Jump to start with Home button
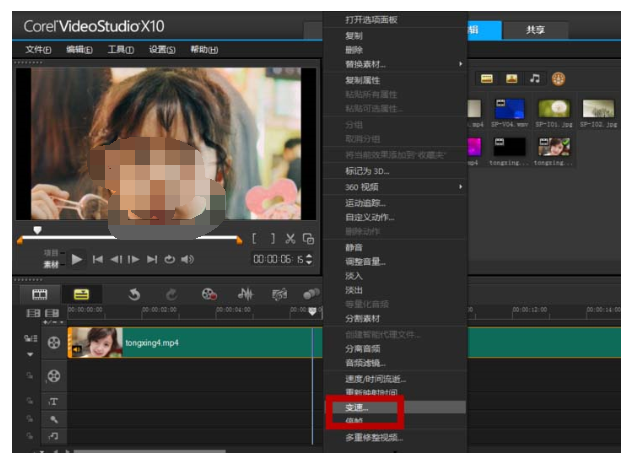Viewport: 630px width, 453px height. tap(98, 260)
